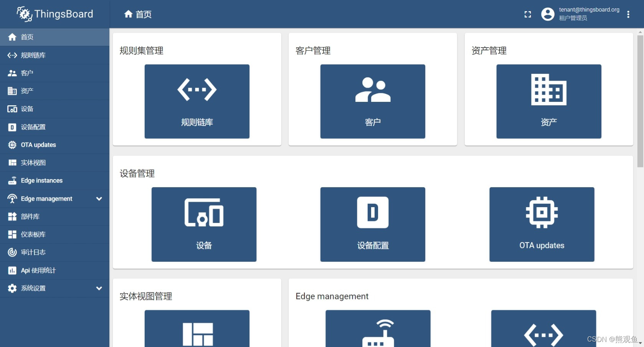Viewport: 644px width, 347px height.
Task: Select the 规则链库 icon in the sidebar
Action: 12,55
